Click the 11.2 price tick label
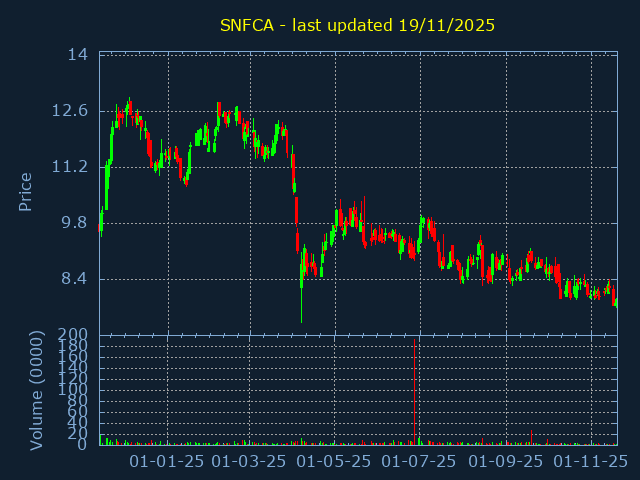Viewport: 640px width, 480px height. coord(72,166)
